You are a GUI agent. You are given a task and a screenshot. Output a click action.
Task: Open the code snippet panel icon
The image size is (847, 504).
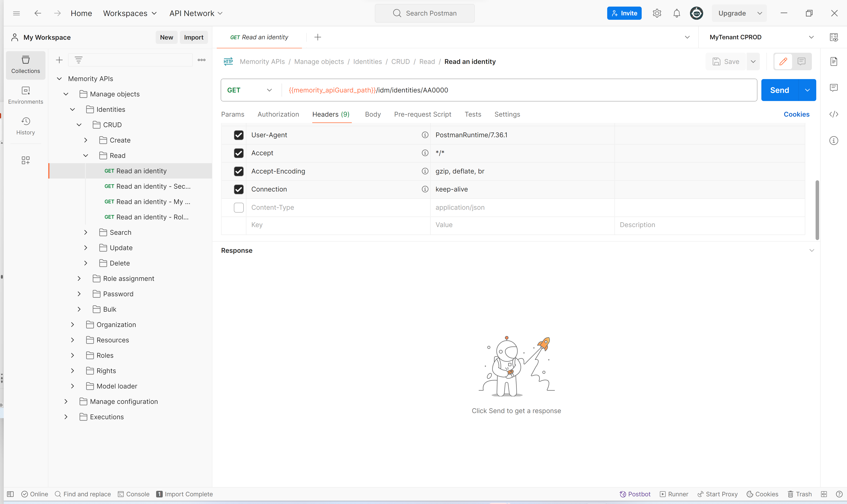click(x=833, y=114)
